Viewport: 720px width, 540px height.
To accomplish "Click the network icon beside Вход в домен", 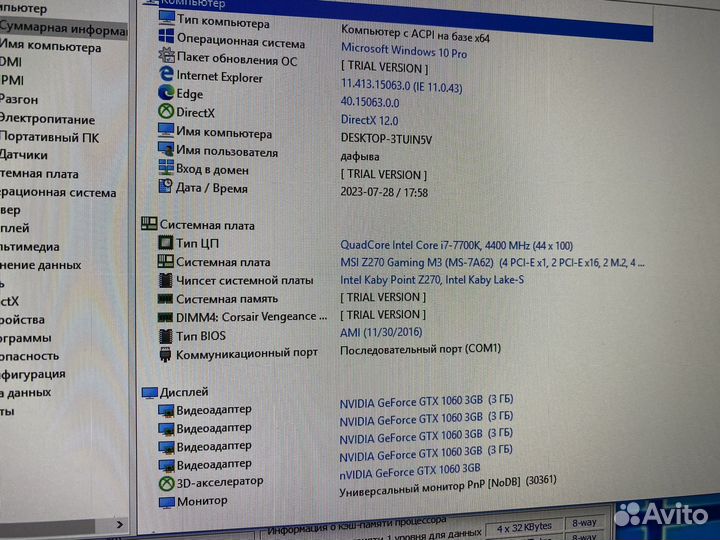I will [166, 167].
